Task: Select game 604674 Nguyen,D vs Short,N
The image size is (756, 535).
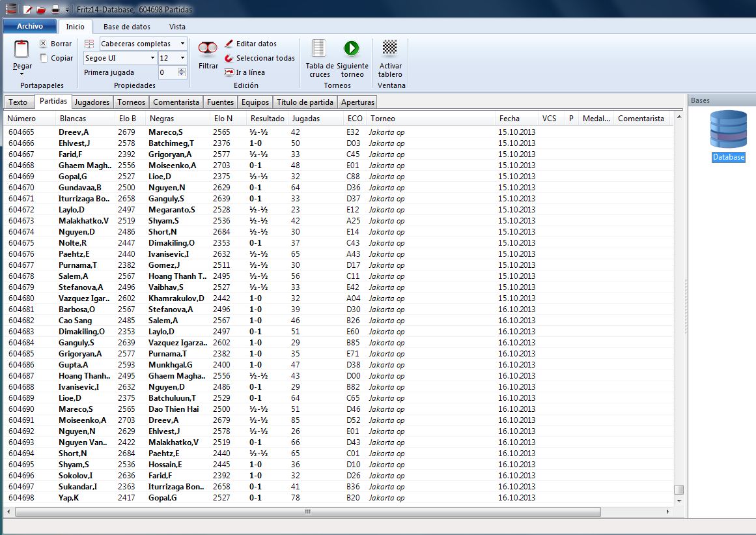Action: (339, 232)
